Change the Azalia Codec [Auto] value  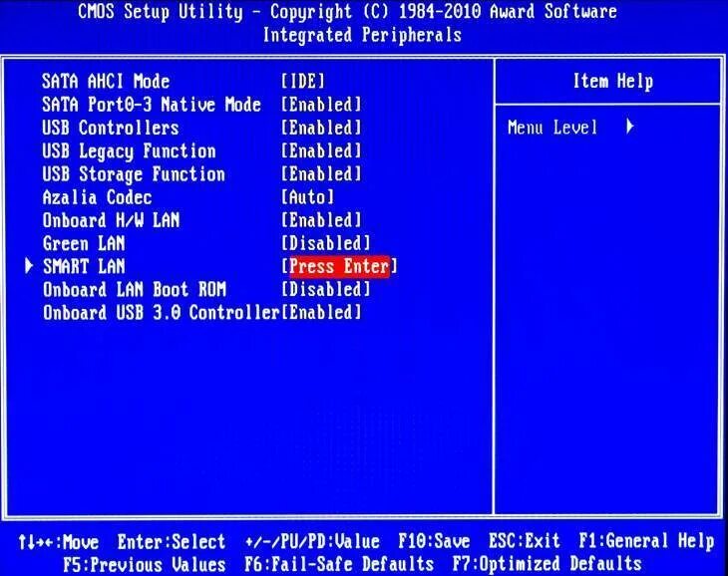click(307, 197)
